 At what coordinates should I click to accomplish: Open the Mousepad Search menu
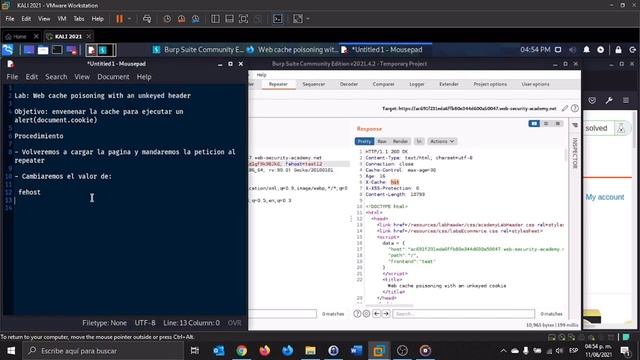[x=56, y=77]
